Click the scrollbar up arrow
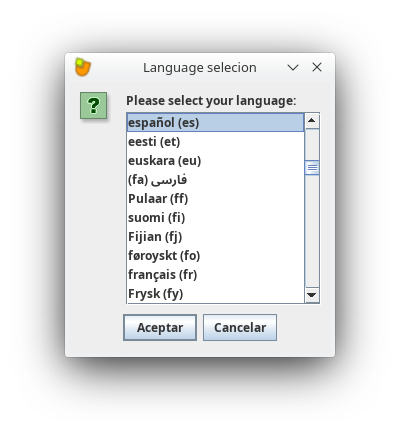 point(312,121)
